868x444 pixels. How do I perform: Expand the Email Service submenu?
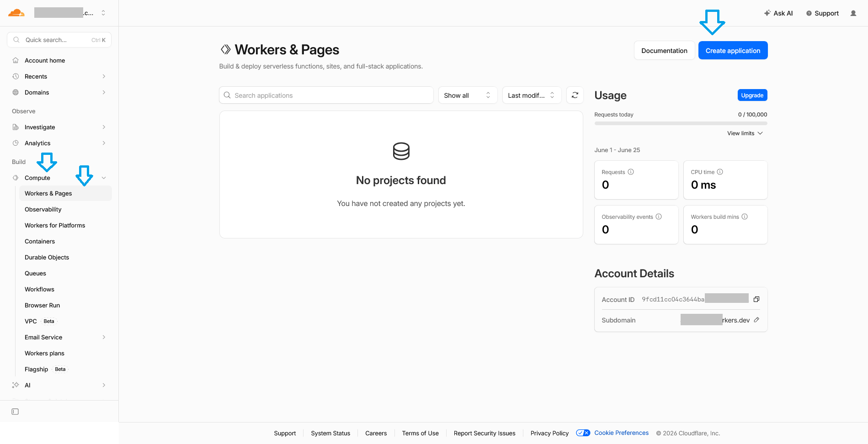click(104, 337)
